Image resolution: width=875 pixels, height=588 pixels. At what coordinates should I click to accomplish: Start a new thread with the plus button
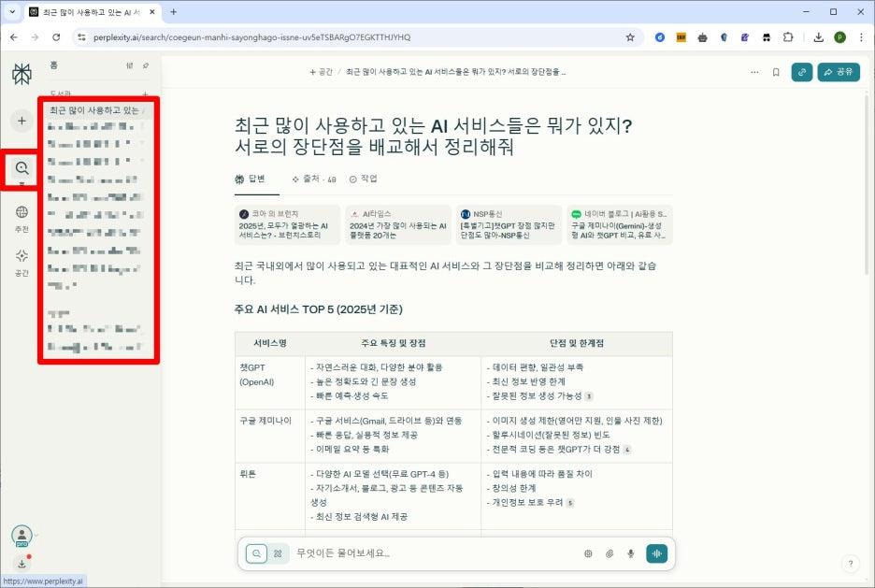22,121
